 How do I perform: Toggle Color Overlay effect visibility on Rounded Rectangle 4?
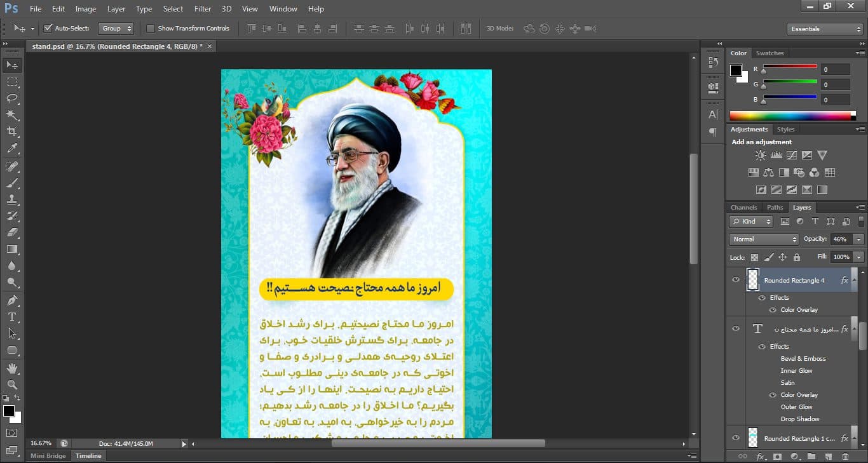(773, 310)
